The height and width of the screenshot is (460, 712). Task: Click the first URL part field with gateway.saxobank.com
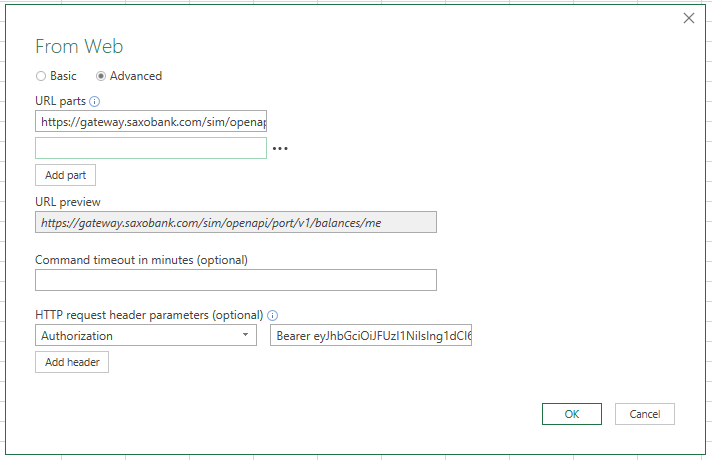(x=151, y=121)
